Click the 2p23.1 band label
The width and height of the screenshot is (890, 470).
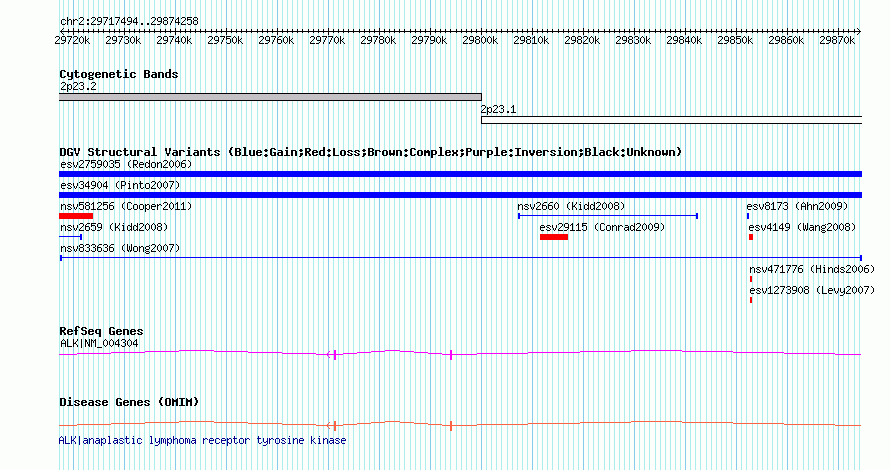click(498, 110)
